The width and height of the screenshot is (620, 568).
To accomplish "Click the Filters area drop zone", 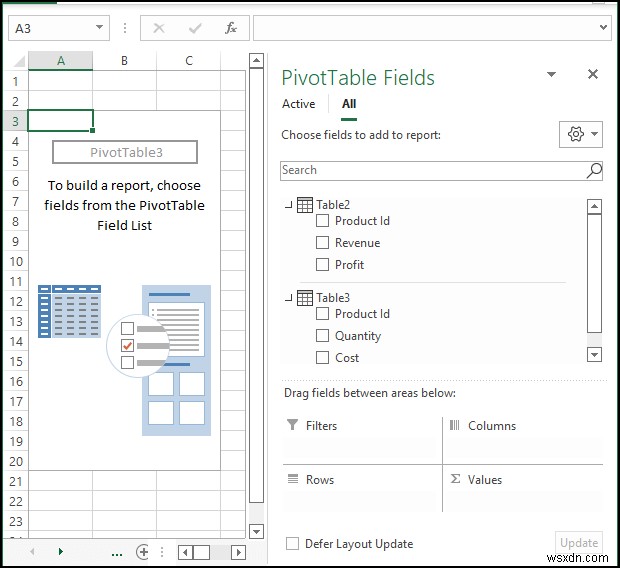I will click(359, 449).
